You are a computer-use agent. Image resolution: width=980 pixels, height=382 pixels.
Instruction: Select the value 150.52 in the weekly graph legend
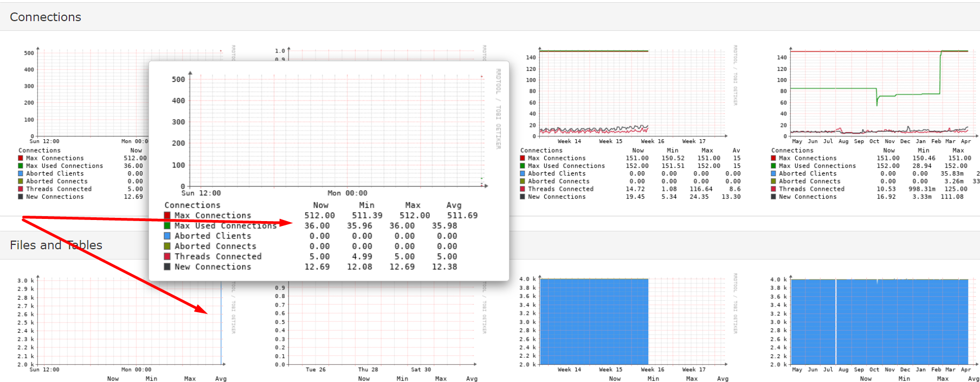click(x=673, y=158)
